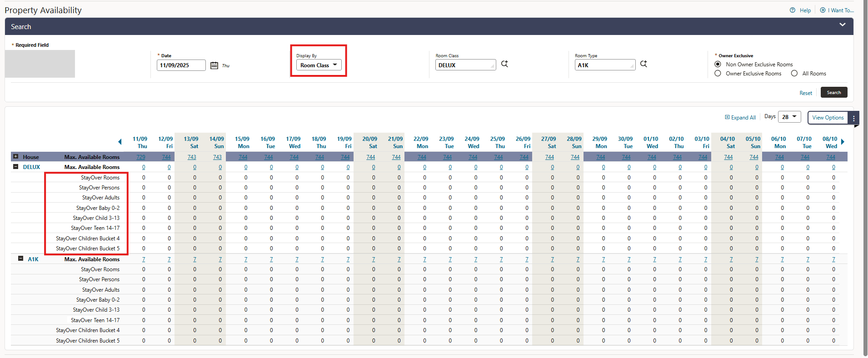The width and height of the screenshot is (868, 358).
Task: Open the Help link icon
Action: pos(793,10)
